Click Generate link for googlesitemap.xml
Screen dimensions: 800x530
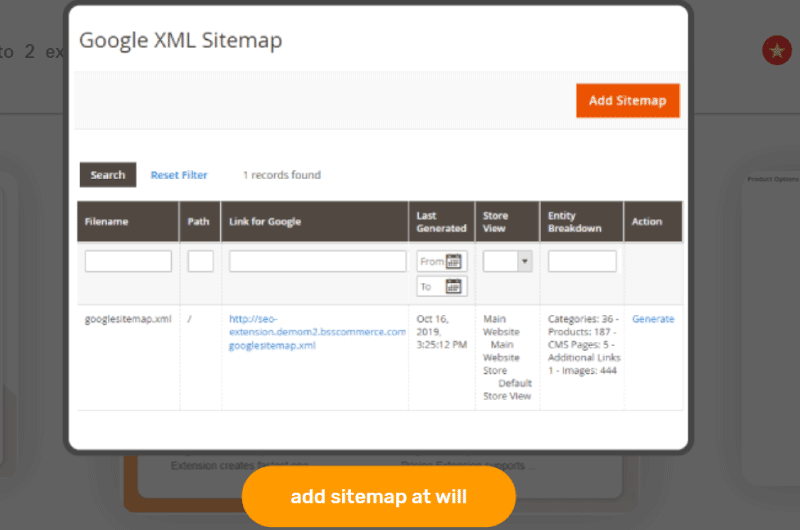tap(653, 319)
